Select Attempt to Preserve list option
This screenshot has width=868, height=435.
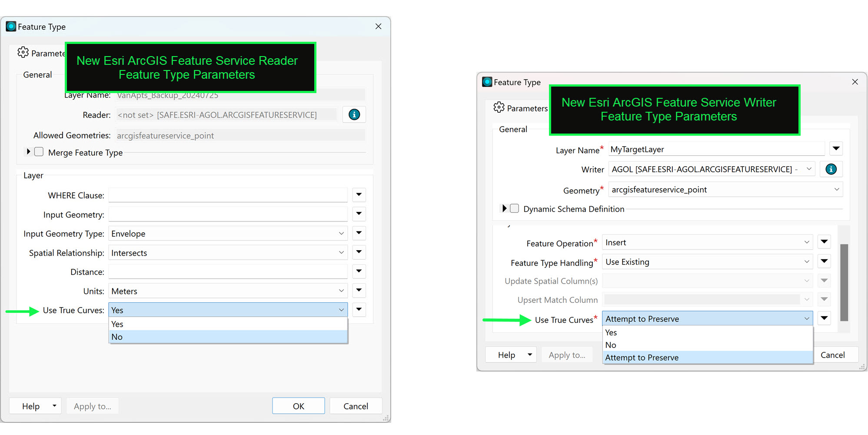click(x=708, y=358)
